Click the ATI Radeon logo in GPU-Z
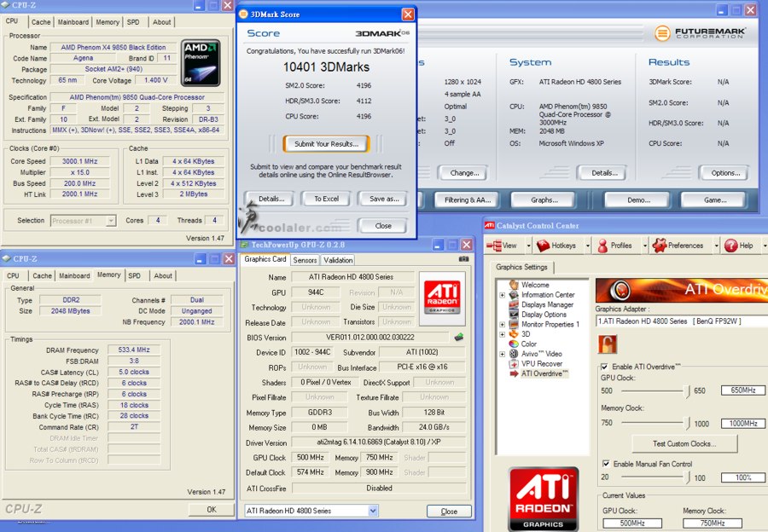Screen dimensions: 768x532 442,296
